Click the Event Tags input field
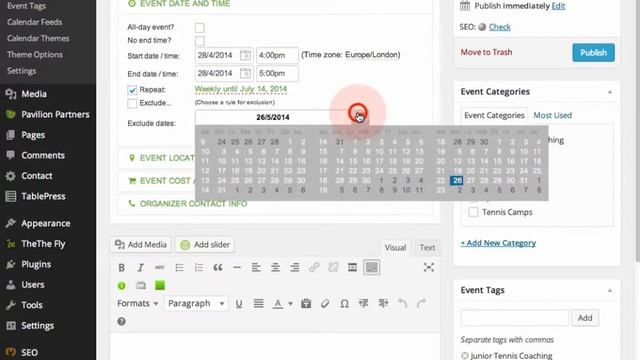 514,318
